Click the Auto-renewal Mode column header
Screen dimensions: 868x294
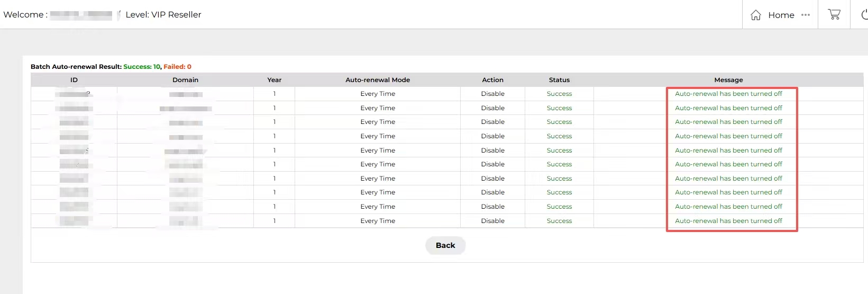(x=378, y=80)
